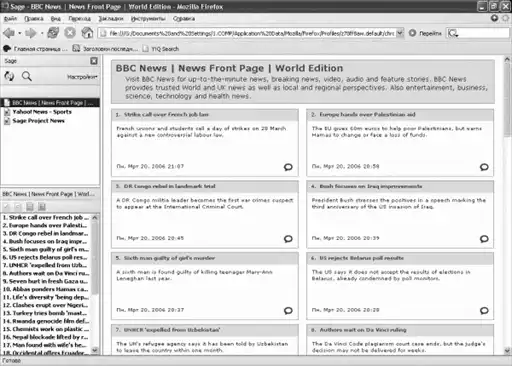Open article Strike call over French job law
The image size is (512, 366).
(x=166, y=115)
